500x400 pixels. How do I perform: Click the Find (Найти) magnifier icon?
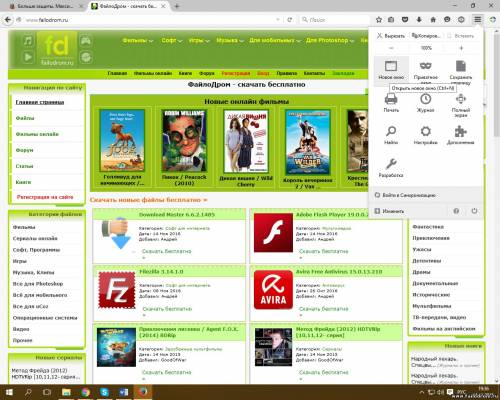click(391, 131)
